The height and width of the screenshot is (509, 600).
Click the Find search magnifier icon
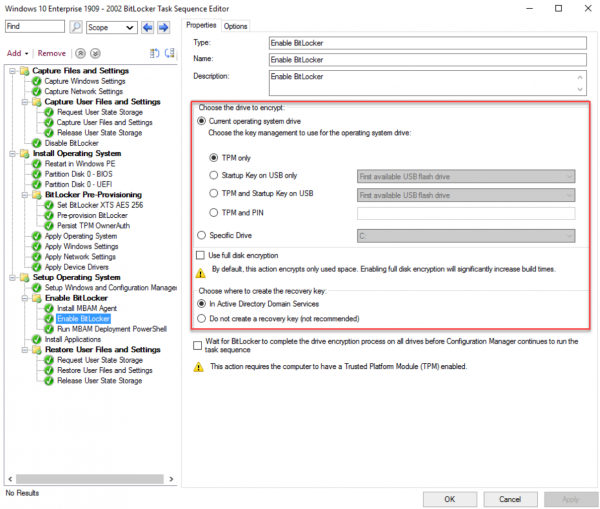(76, 27)
